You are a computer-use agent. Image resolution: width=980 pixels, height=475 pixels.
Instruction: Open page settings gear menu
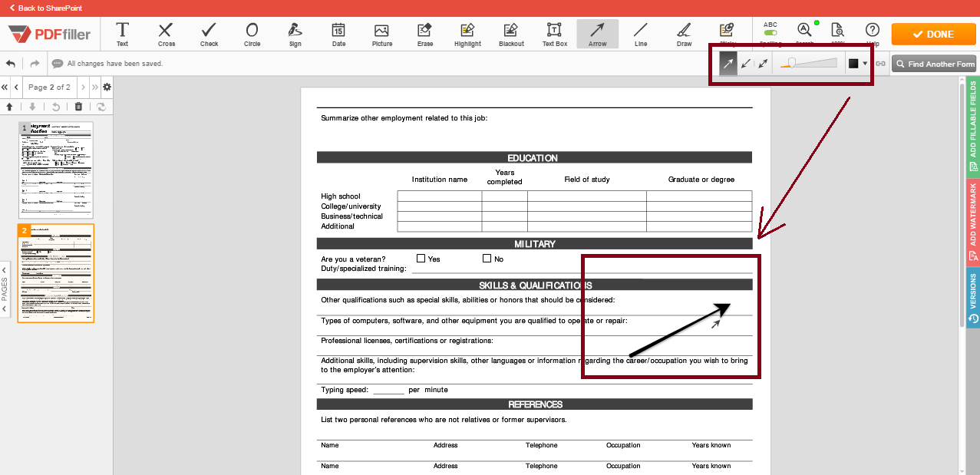click(x=107, y=87)
